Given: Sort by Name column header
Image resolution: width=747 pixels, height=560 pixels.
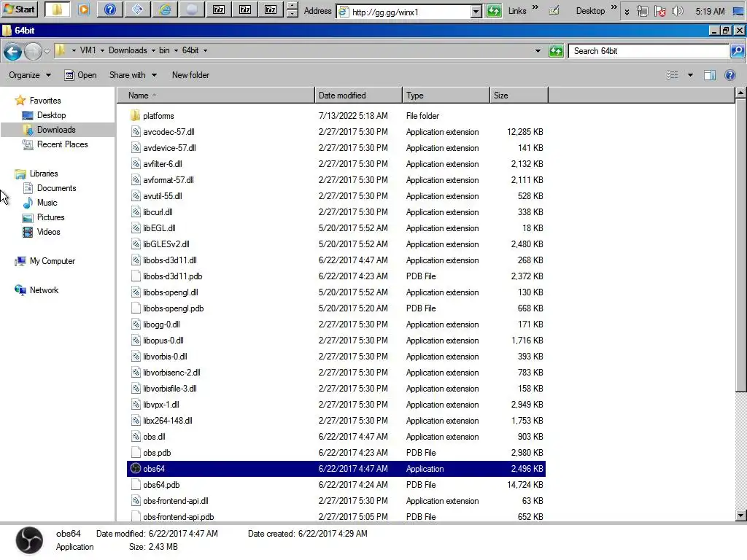Looking at the screenshot, I should (x=216, y=96).
